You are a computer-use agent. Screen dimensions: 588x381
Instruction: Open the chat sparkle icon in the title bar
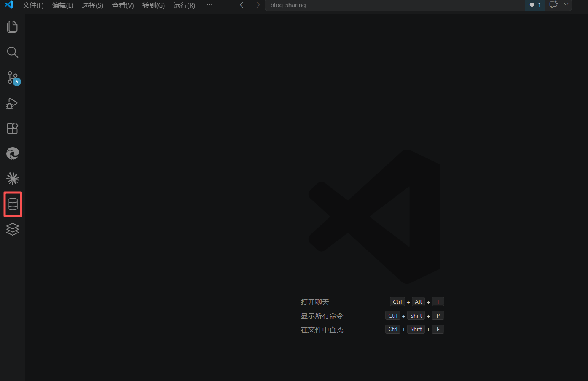point(554,5)
